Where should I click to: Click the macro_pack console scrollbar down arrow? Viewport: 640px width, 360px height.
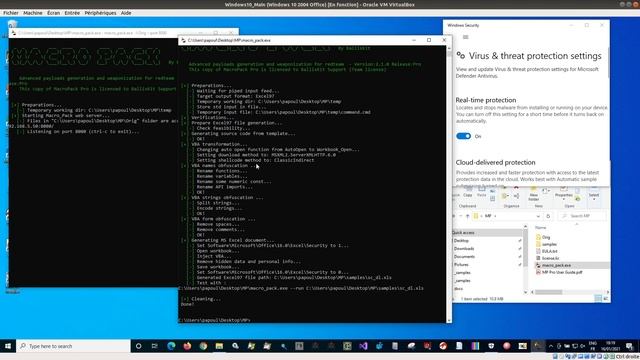point(449,320)
